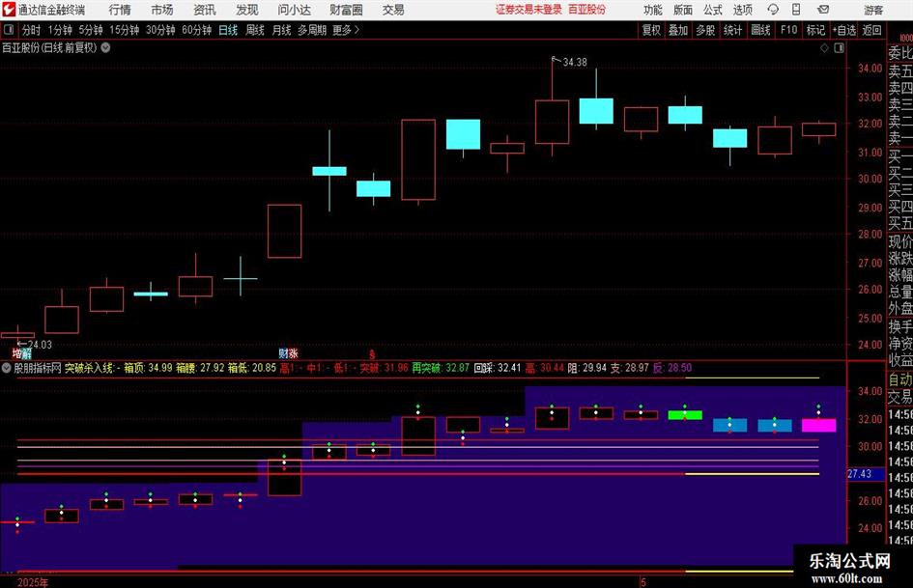The image size is (913, 588).
Task: Click 证券交易未登录 login link
Action: tap(528, 10)
